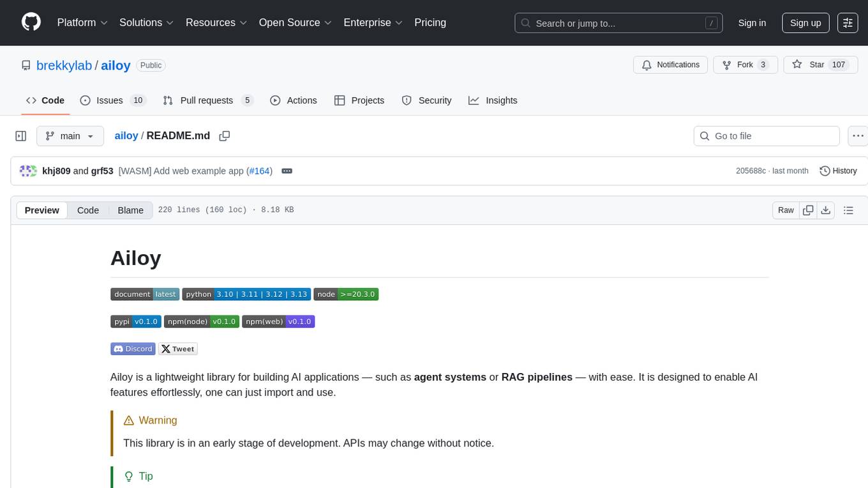
Task: Select the Code view
Action: [88, 210]
